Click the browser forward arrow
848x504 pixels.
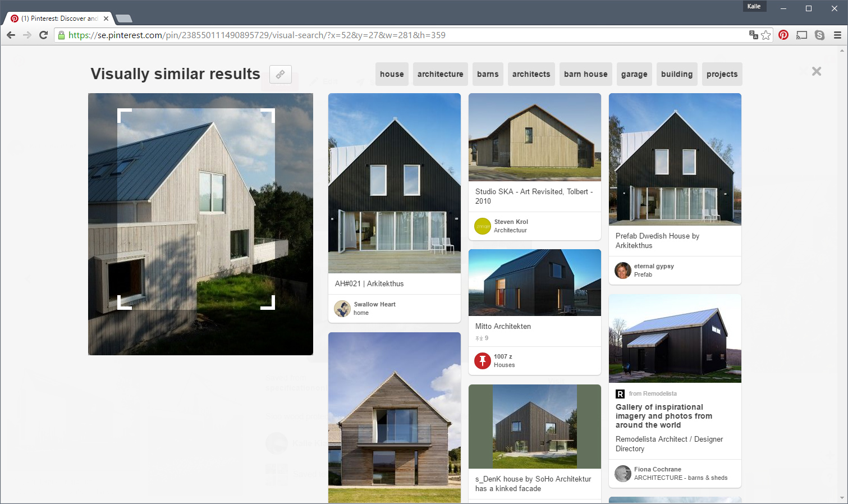(27, 35)
